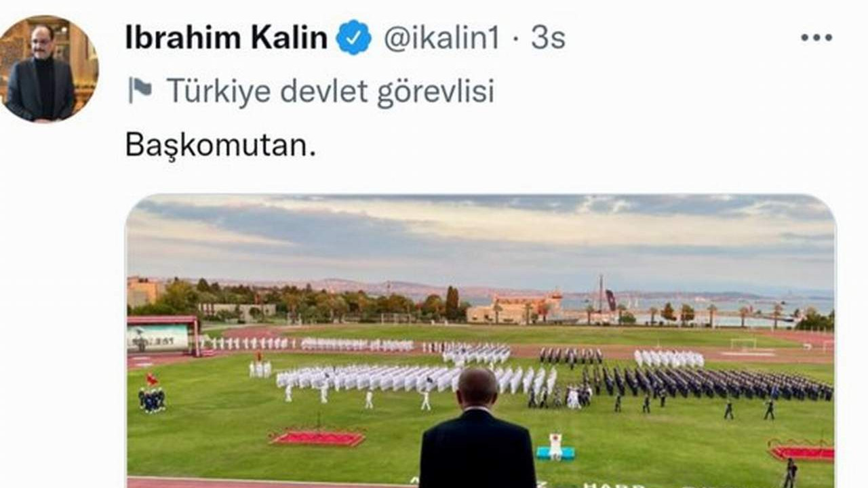Image resolution: width=868 pixels, height=488 pixels.
Task: Click the red carpet patch on the grass
Action: tap(317, 439)
